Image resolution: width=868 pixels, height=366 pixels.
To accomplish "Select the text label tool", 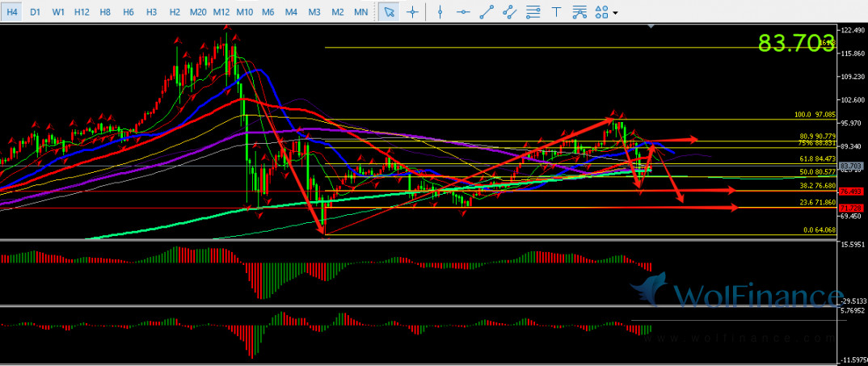I will [x=557, y=12].
